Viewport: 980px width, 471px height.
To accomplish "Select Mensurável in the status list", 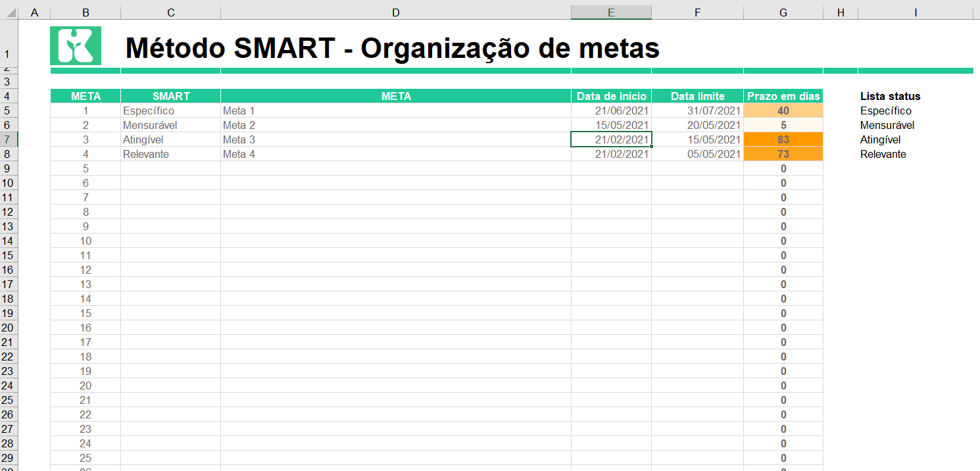I will [887, 125].
